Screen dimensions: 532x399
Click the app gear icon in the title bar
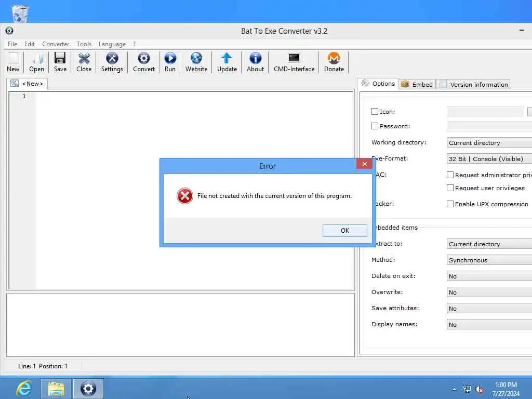[9, 31]
